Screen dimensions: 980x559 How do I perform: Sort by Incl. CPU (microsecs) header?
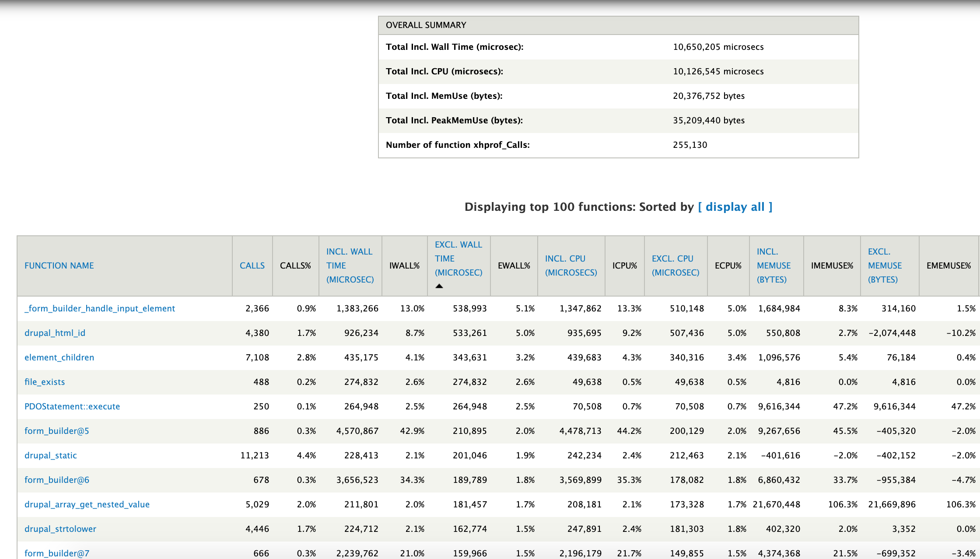pos(571,266)
